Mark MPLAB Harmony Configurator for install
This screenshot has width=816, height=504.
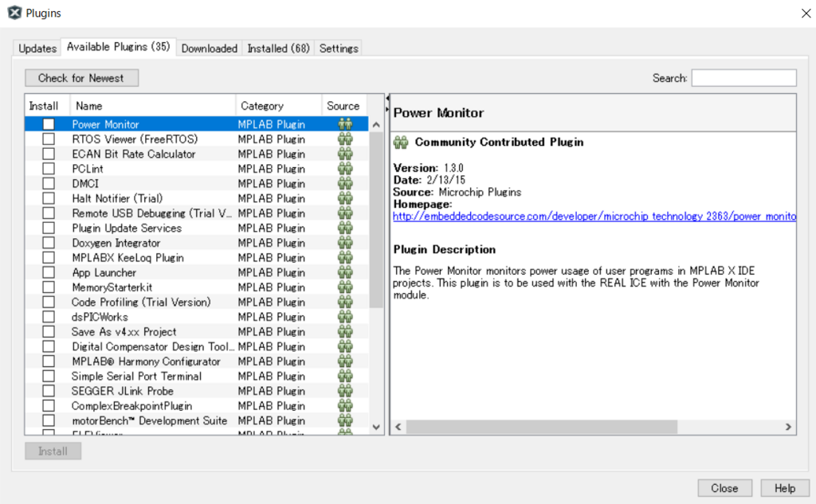coord(49,361)
